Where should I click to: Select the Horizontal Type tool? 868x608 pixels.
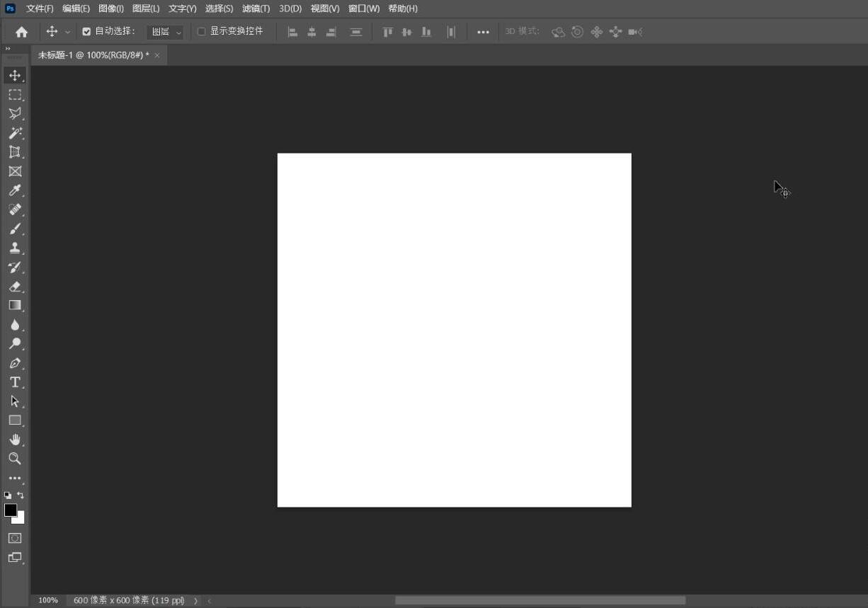point(15,382)
